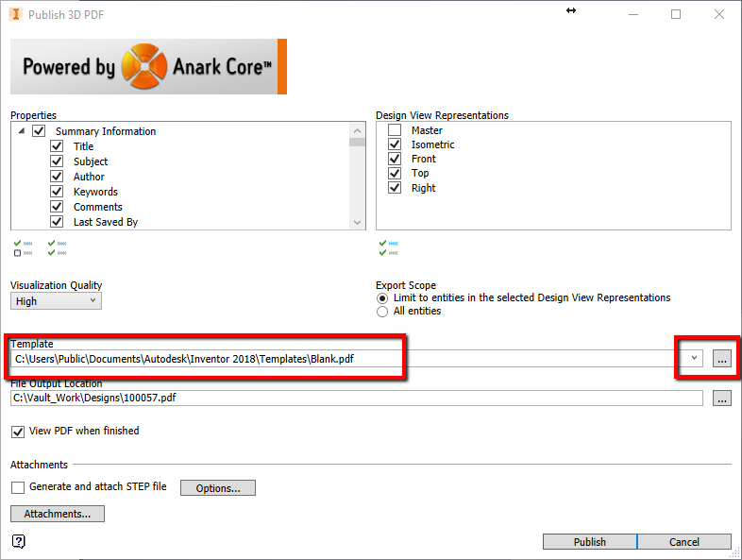Image resolution: width=742 pixels, height=560 pixels.
Task: Uncheck the Keywords property checkbox
Action: tap(57, 192)
